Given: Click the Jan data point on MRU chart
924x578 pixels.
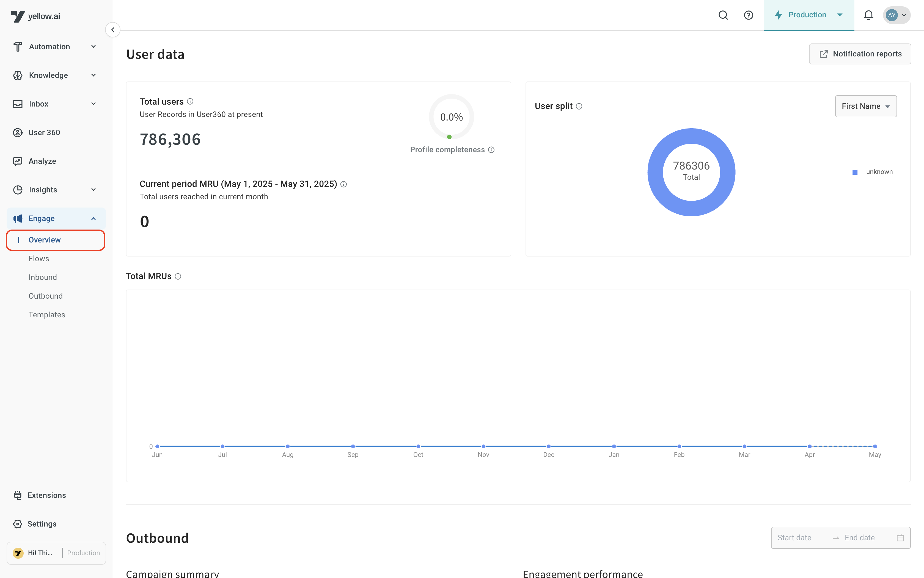Looking at the screenshot, I should pyautogui.click(x=614, y=446).
